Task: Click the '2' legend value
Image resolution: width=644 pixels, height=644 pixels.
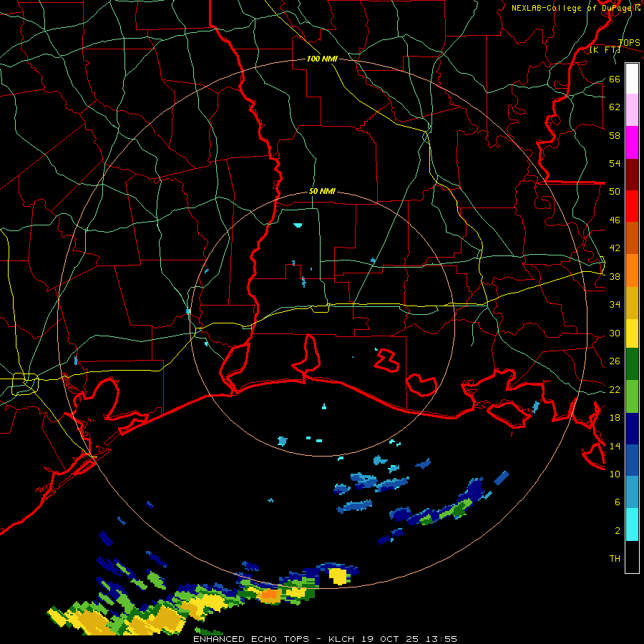Action: click(x=618, y=530)
